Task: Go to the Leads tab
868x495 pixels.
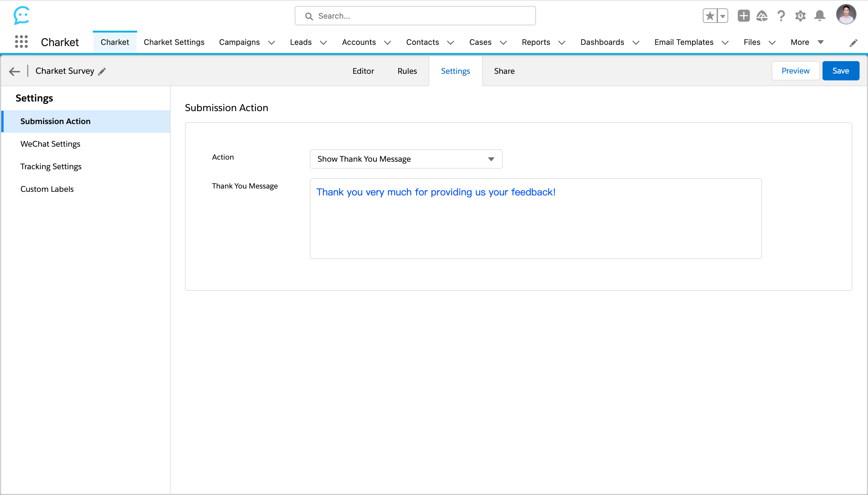Action: pyautogui.click(x=301, y=42)
